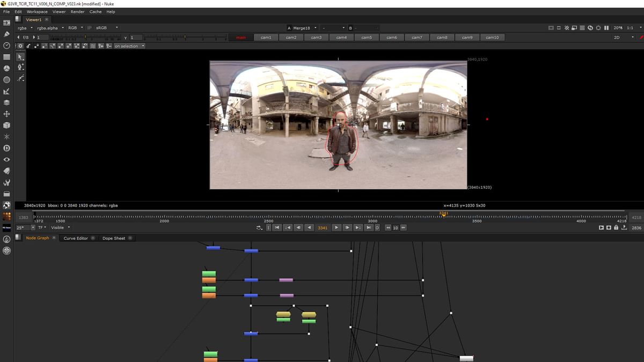Click the settings gear icon in roto toolbar

pos(20,46)
